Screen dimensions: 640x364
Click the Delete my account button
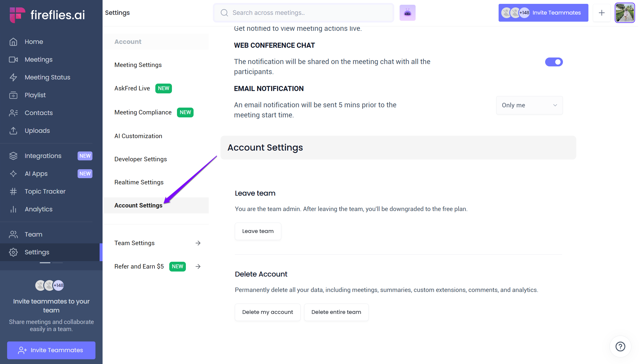[x=267, y=312]
